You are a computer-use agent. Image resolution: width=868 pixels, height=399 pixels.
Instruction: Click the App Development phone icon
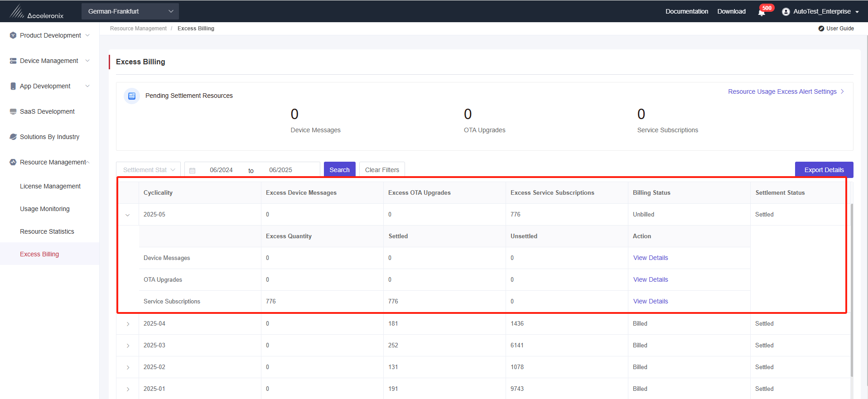point(13,86)
